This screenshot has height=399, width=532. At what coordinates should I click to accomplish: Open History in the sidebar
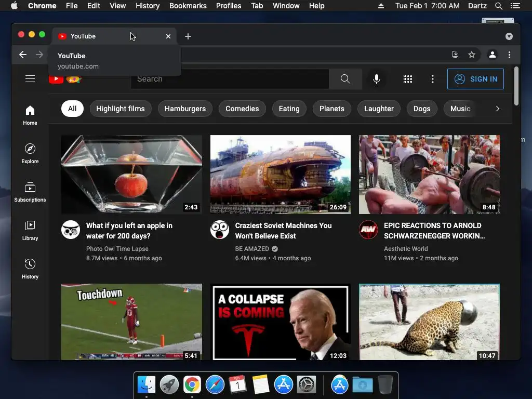pyautogui.click(x=30, y=269)
